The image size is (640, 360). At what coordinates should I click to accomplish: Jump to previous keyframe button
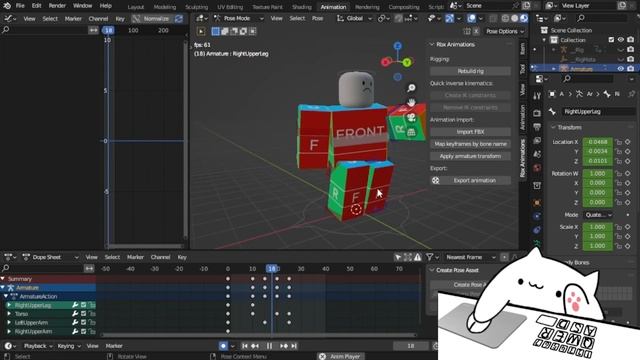click(x=255, y=346)
